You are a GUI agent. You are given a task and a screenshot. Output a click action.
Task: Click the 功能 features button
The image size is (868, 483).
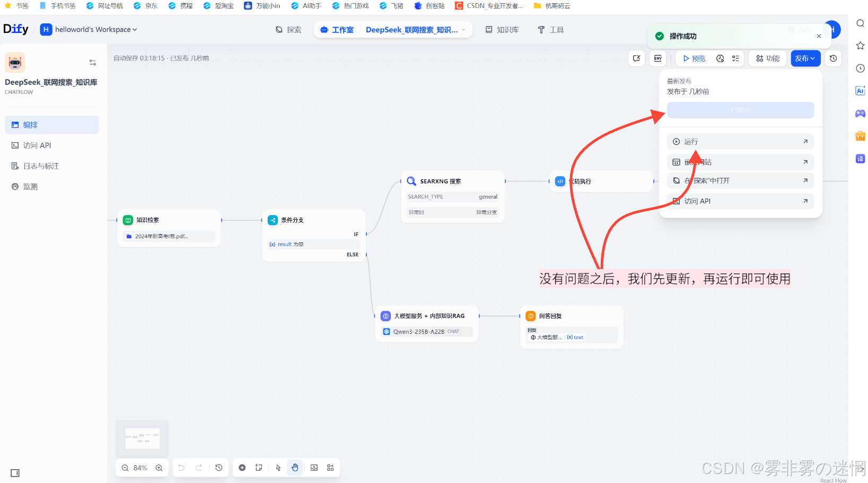768,58
